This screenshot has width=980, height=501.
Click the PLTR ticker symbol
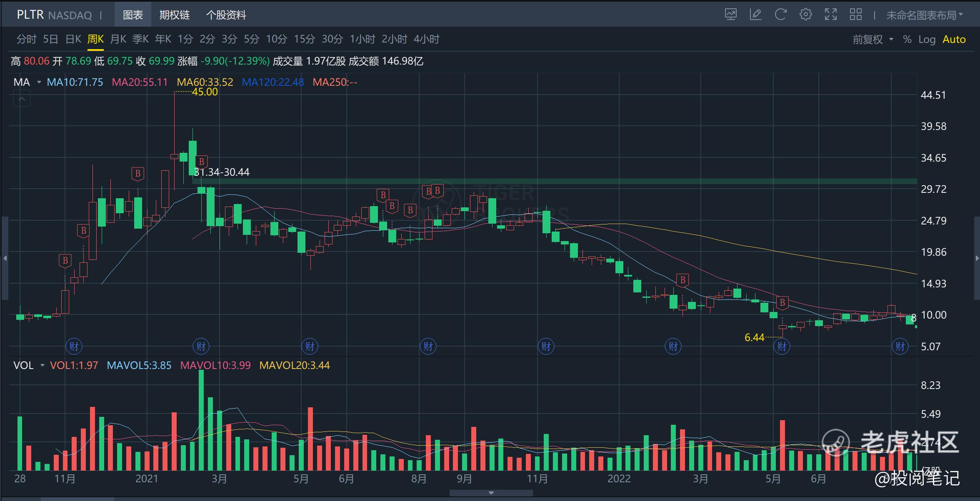tap(30, 15)
